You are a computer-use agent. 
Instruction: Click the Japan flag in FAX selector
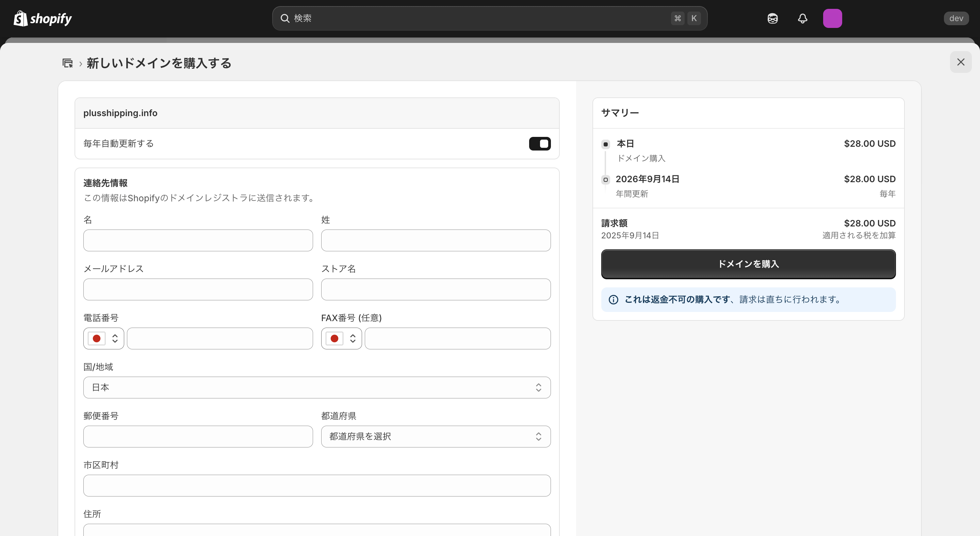click(x=334, y=338)
